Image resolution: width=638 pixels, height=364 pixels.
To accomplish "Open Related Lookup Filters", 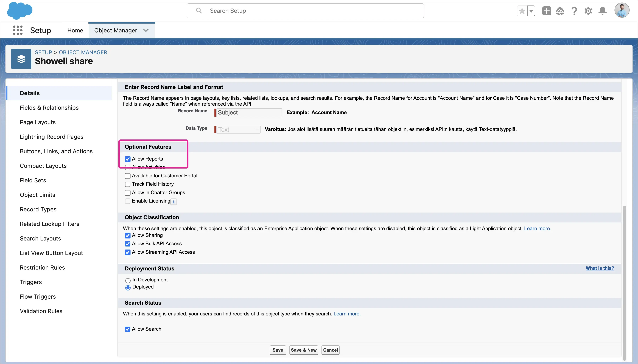I will pyautogui.click(x=50, y=224).
